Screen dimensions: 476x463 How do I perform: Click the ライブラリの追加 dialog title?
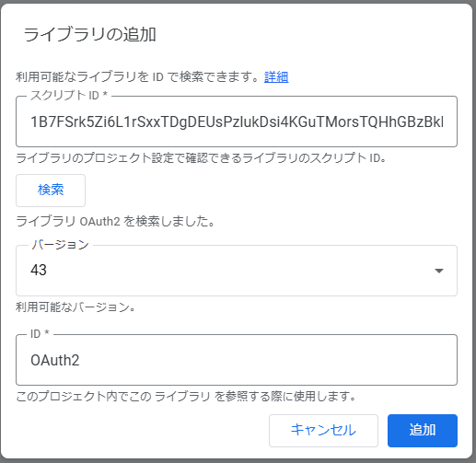tap(90, 34)
